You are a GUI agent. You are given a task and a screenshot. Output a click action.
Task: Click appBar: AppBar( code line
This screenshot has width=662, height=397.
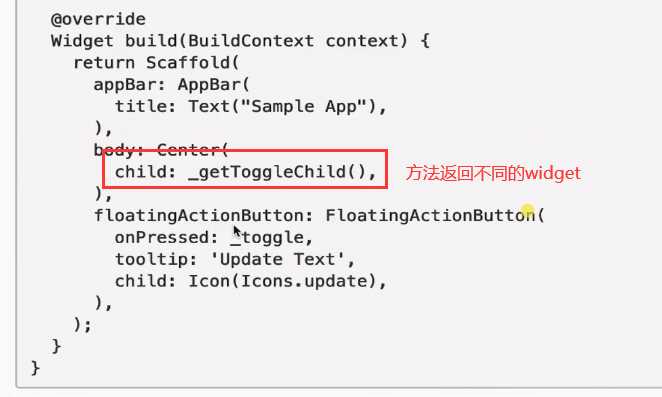pyautogui.click(x=172, y=85)
